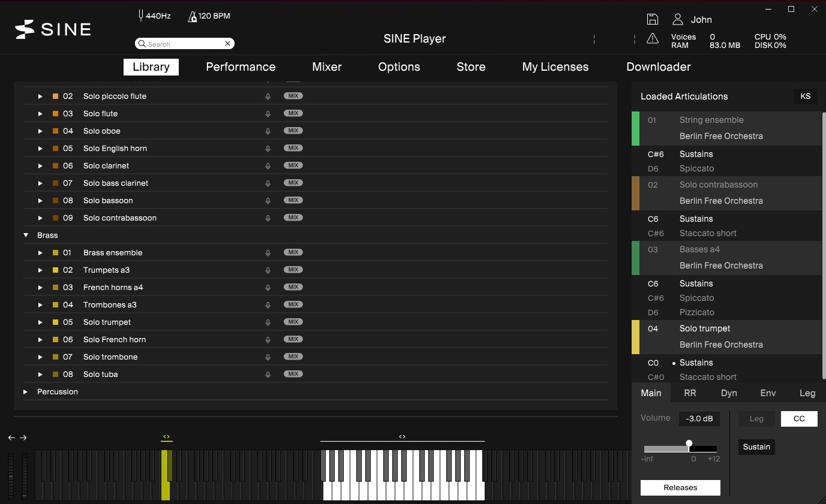Toggle MIX for Solo flute
This screenshot has width=826, height=504.
tap(293, 113)
